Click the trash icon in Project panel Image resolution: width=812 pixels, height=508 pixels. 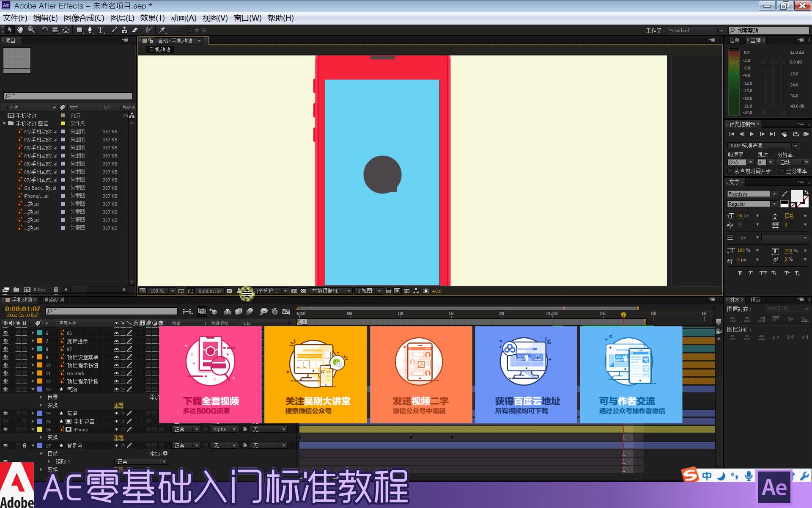[56, 290]
